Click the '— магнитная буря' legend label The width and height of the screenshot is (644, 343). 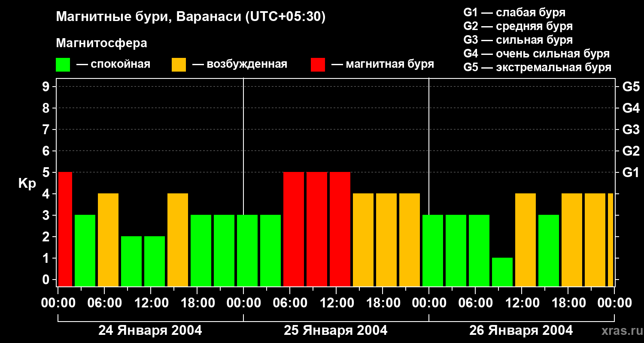pos(383,64)
